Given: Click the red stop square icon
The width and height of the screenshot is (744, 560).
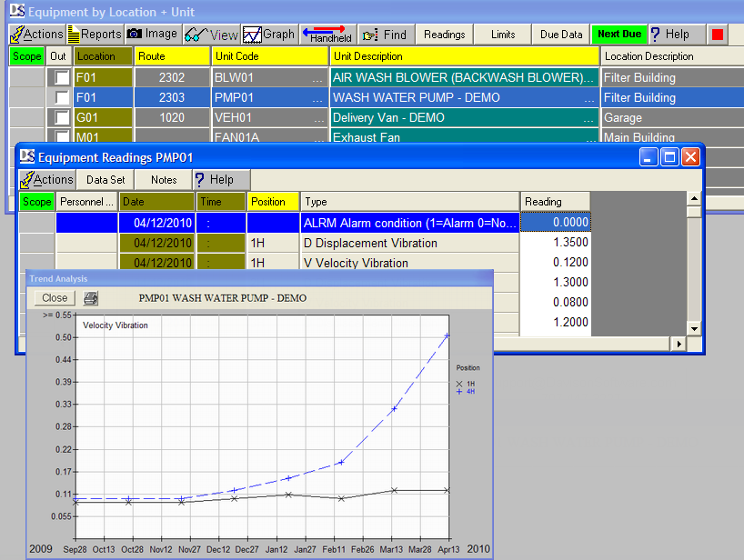Looking at the screenshot, I should (x=718, y=35).
